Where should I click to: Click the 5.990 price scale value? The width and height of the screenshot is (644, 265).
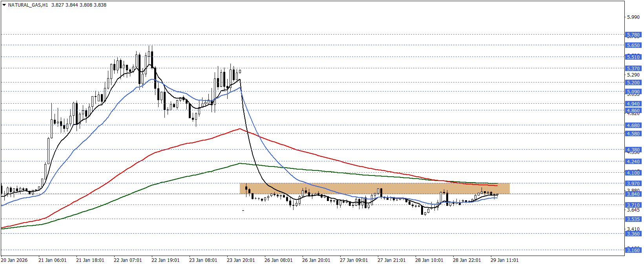(x=633, y=17)
